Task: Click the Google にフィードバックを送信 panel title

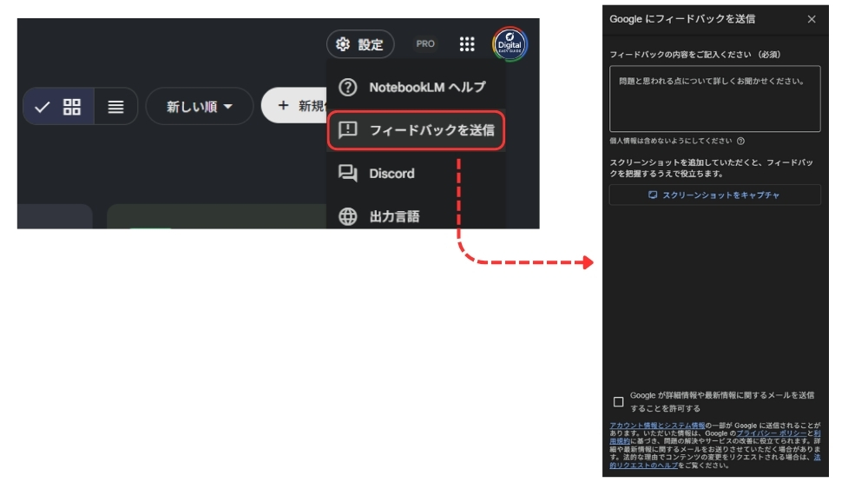Action: point(682,19)
